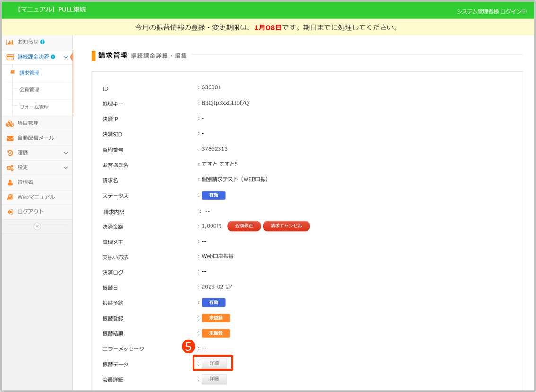
Task: Click the お知らせ bar chart icon
Action: (x=9, y=42)
